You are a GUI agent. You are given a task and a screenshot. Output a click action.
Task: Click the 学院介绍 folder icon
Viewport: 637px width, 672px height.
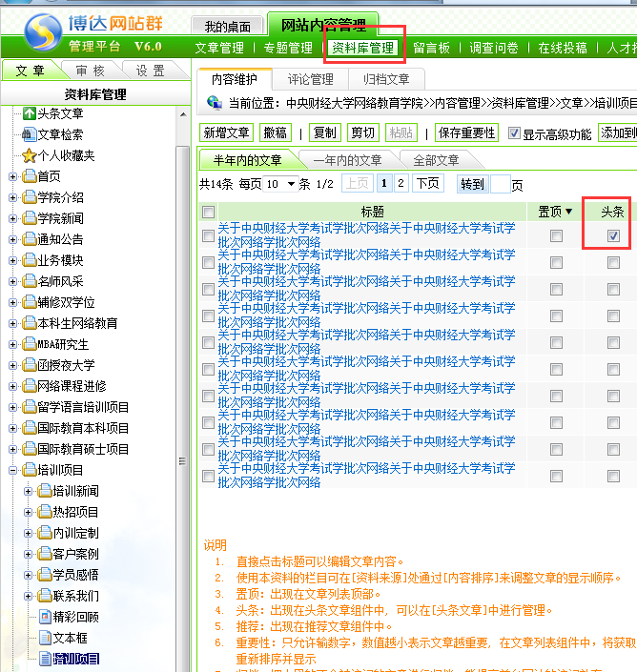(30, 197)
